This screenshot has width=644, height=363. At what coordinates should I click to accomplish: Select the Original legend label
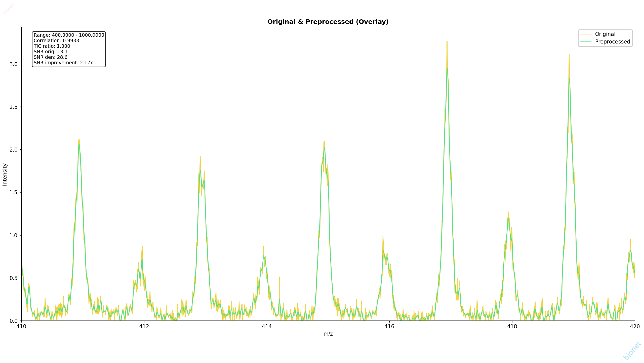605,34
